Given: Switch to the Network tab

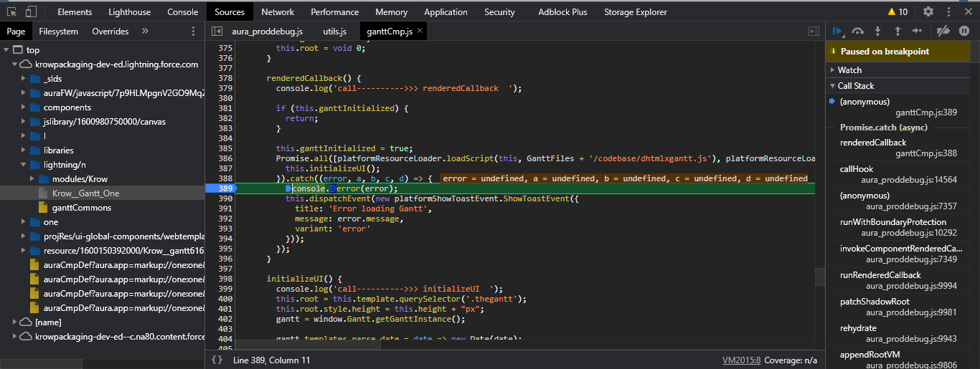Looking at the screenshot, I should (277, 11).
